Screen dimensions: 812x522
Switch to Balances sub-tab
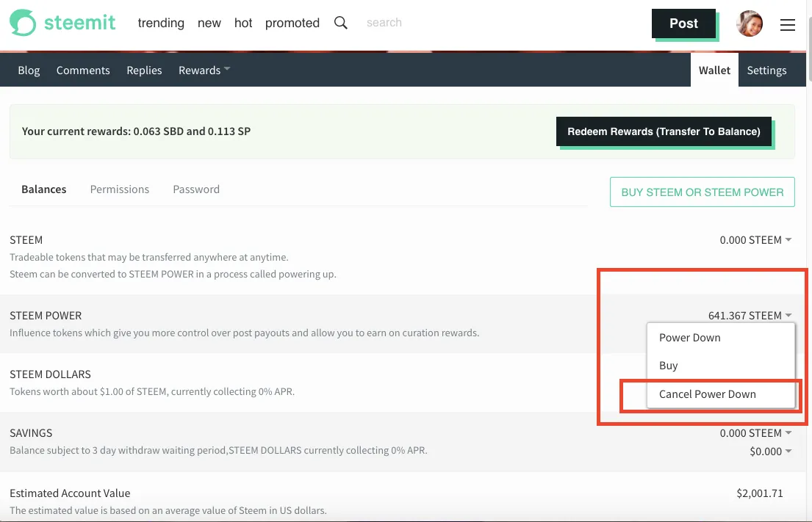[44, 189]
